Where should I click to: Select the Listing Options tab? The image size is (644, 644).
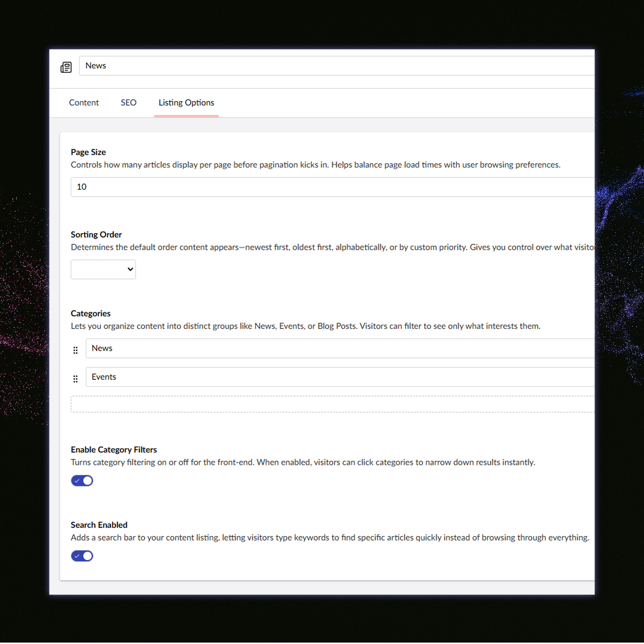click(x=186, y=103)
